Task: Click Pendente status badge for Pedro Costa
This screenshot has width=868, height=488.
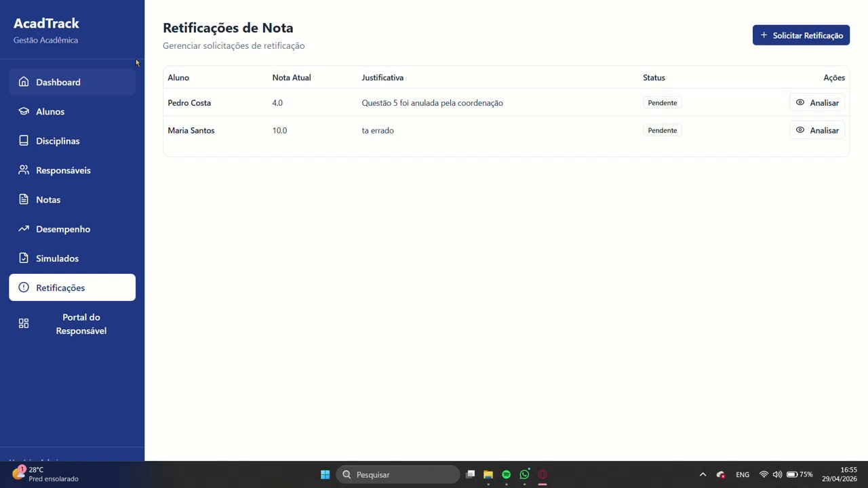Action: point(663,103)
